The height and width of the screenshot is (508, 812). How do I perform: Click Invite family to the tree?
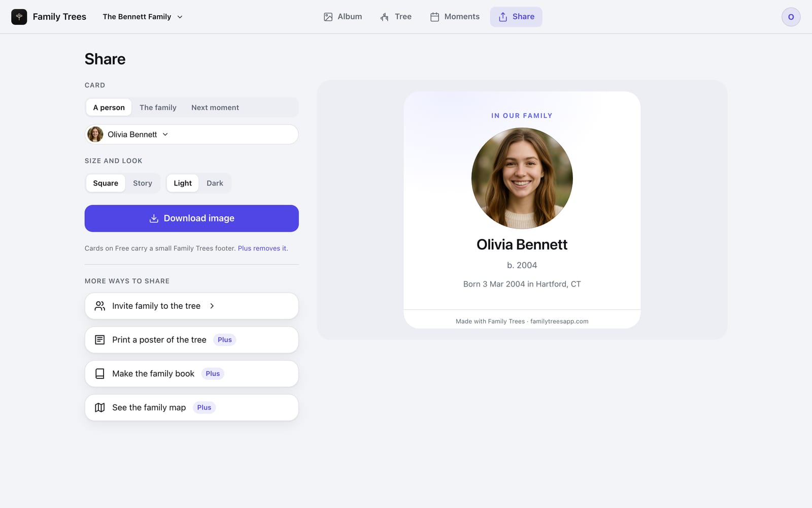point(192,306)
